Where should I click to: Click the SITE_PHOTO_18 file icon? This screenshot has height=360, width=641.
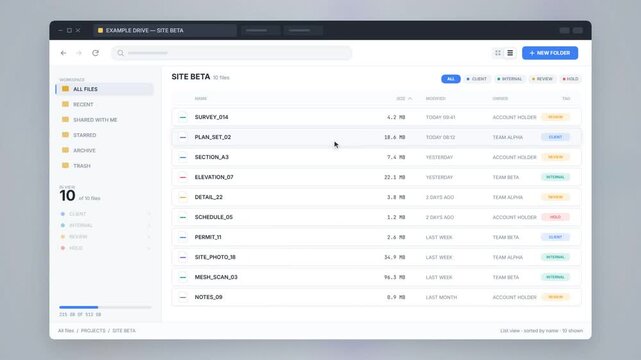[x=183, y=257]
